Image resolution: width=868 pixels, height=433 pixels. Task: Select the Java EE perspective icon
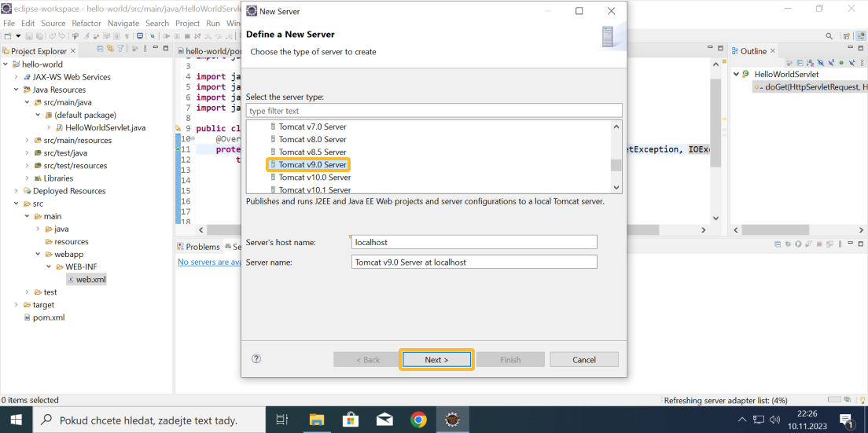(x=861, y=36)
